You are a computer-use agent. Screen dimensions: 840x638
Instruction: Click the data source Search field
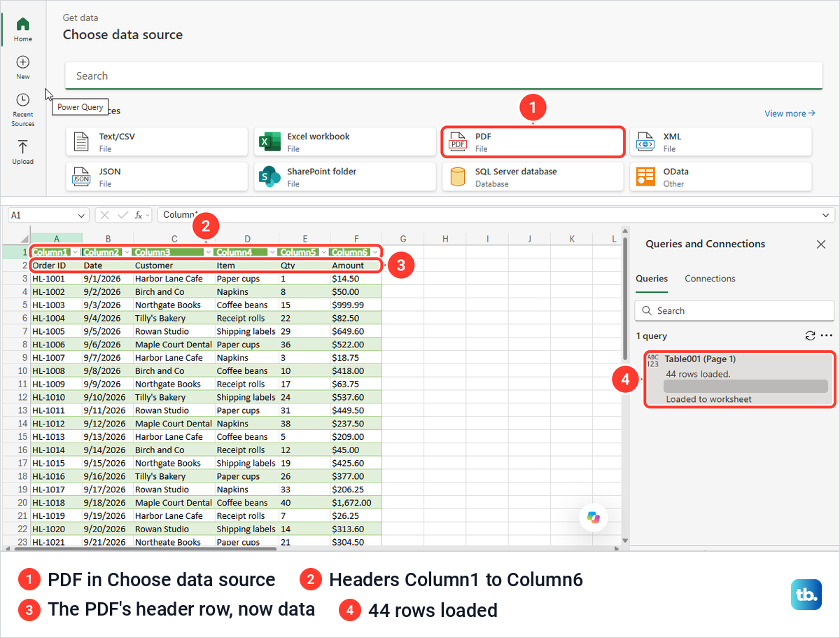pyautogui.click(x=444, y=76)
